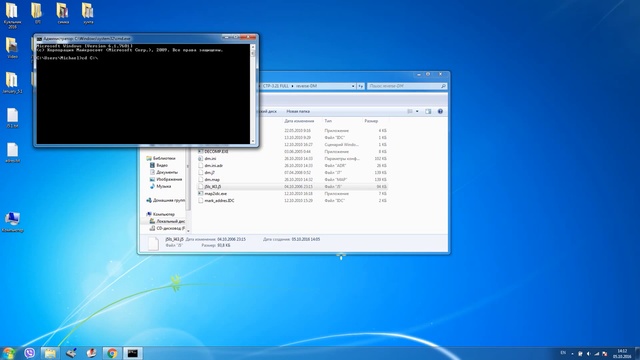Click the taskbar icon right of Explorer
This screenshot has width=640, height=360.
tap(71, 353)
